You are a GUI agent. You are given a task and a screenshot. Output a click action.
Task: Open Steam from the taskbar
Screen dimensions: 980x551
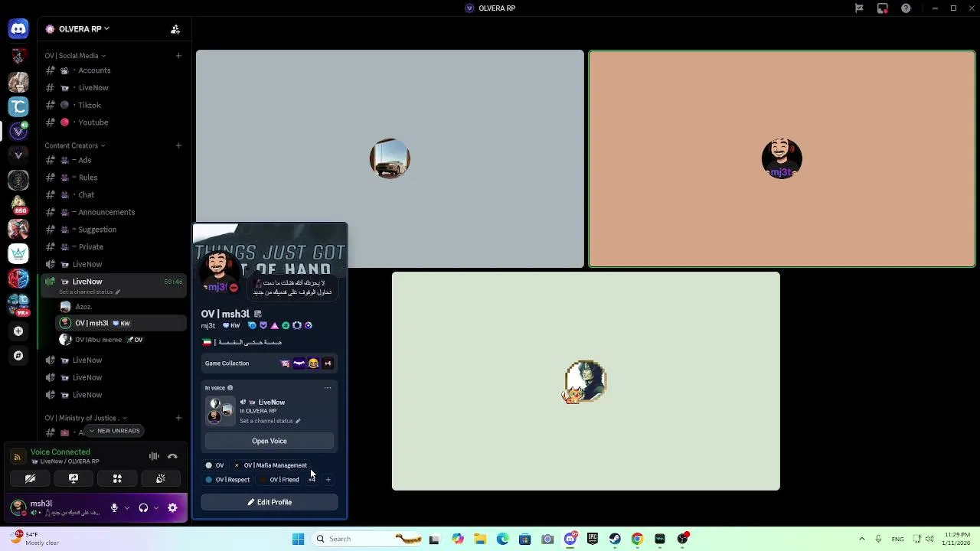coord(615,539)
